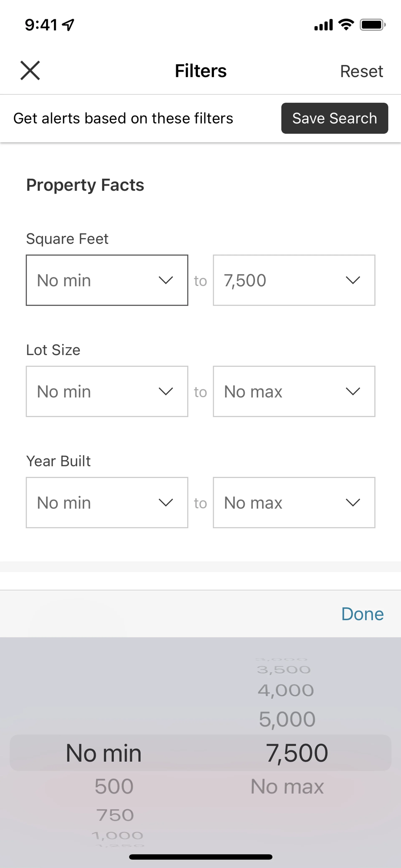Tap the cellular signal bars icon
This screenshot has height=868, width=401.
coord(323,25)
